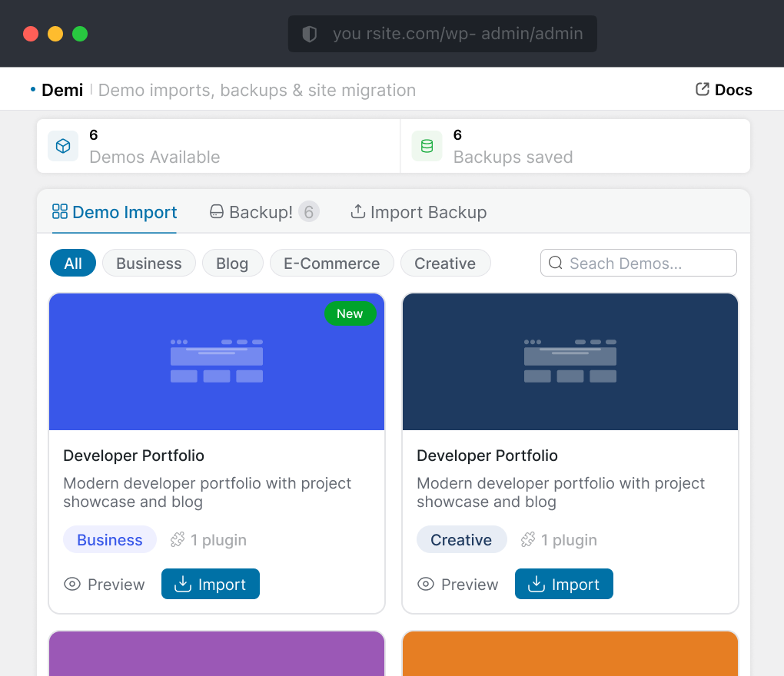Select the All filter pill
The height and width of the screenshot is (676, 784).
coord(73,263)
